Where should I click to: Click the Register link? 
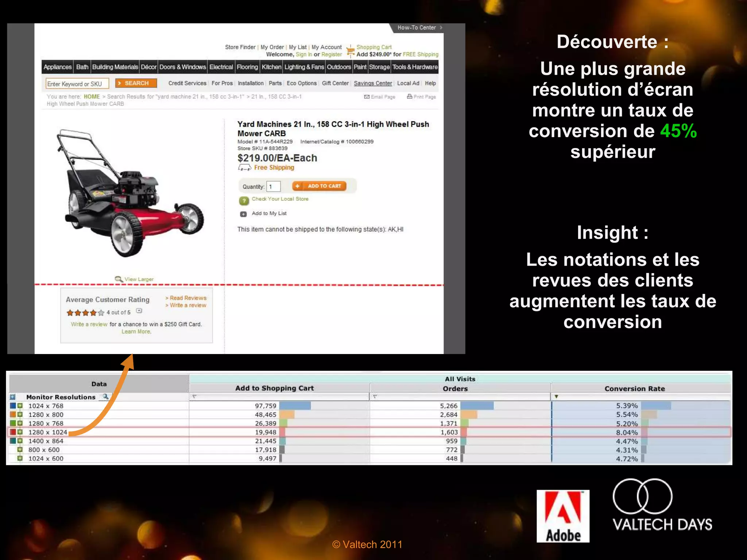coord(332,54)
